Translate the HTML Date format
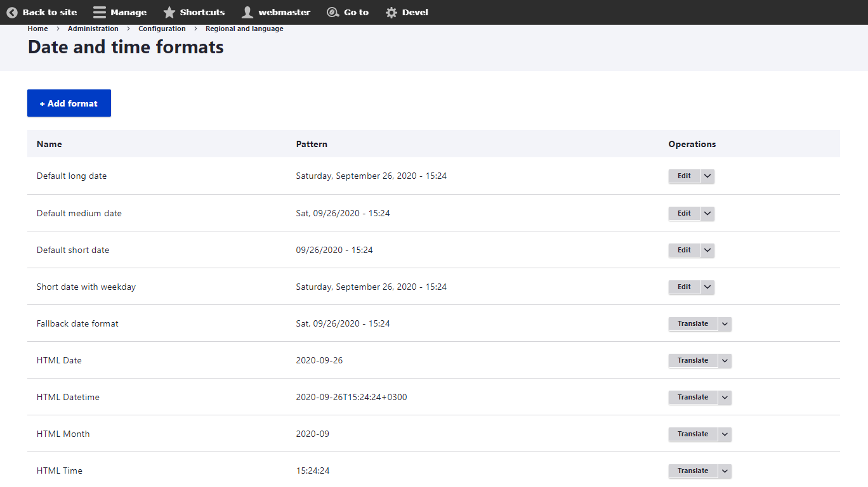The width and height of the screenshot is (868, 487). [x=692, y=361]
